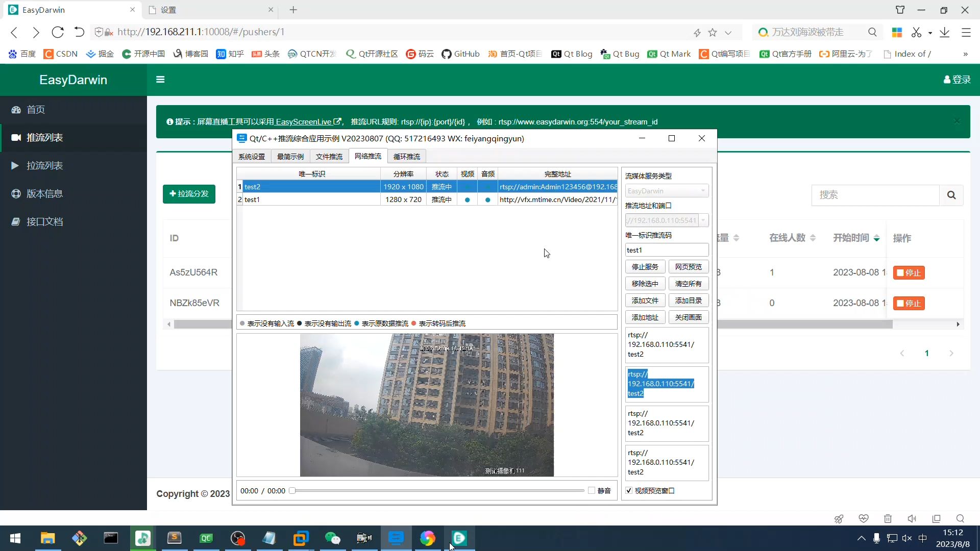
Task: Open the browser downloads icon
Action: pyautogui.click(x=945, y=32)
